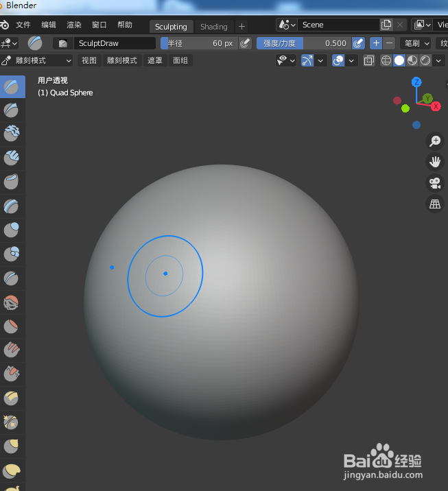Open the 视图 viewport menu

click(x=89, y=60)
